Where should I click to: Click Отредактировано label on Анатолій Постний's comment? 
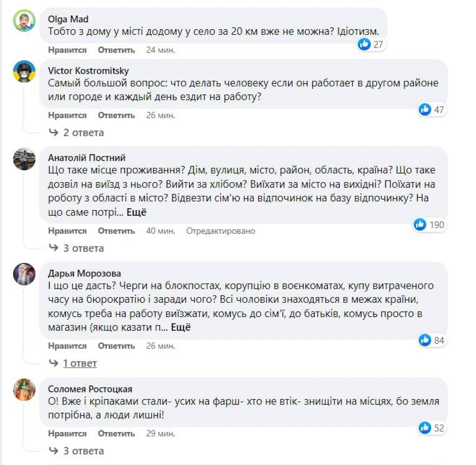point(220,231)
